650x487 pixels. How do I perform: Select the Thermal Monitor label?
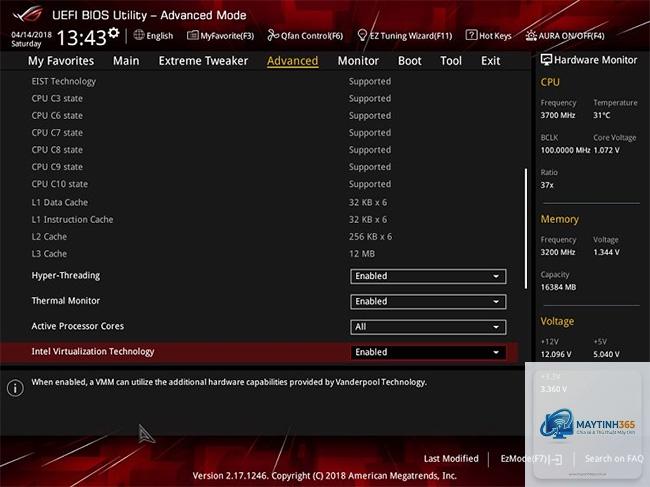(65, 300)
